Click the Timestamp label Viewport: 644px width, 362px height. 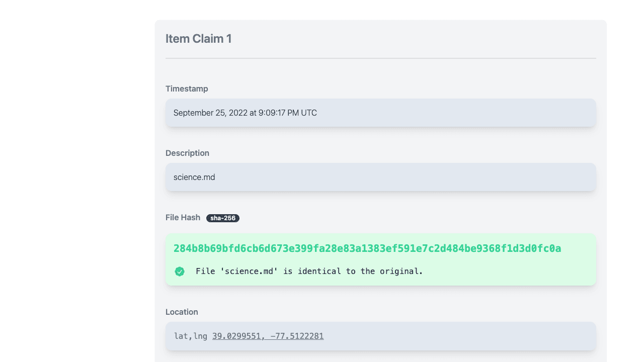(x=187, y=88)
